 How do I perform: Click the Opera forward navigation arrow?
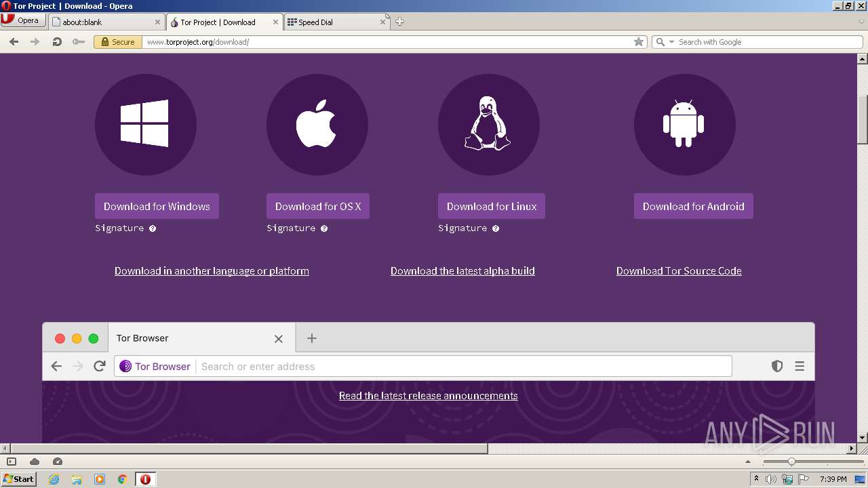click(35, 42)
